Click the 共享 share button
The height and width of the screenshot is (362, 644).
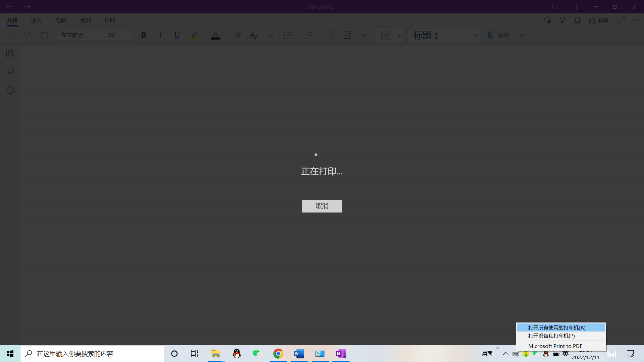pos(599,20)
